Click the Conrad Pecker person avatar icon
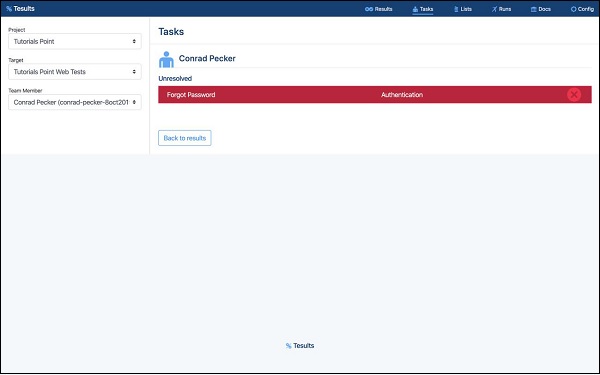The width and height of the screenshot is (600, 375). 166,59
